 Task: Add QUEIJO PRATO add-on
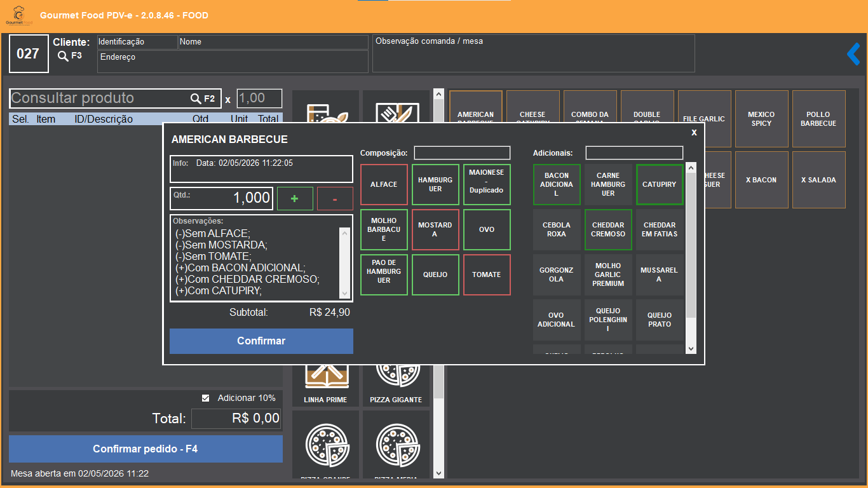pyautogui.click(x=660, y=320)
